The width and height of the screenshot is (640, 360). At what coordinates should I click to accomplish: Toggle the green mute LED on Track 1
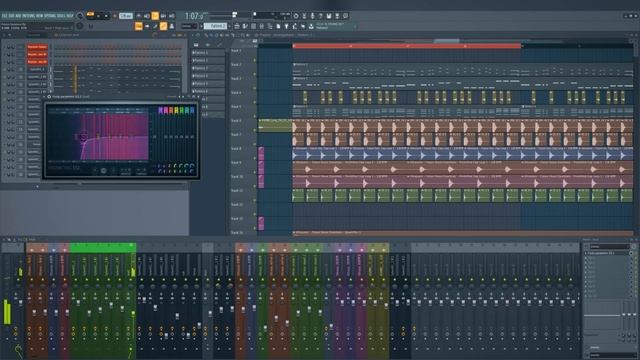tap(255, 60)
